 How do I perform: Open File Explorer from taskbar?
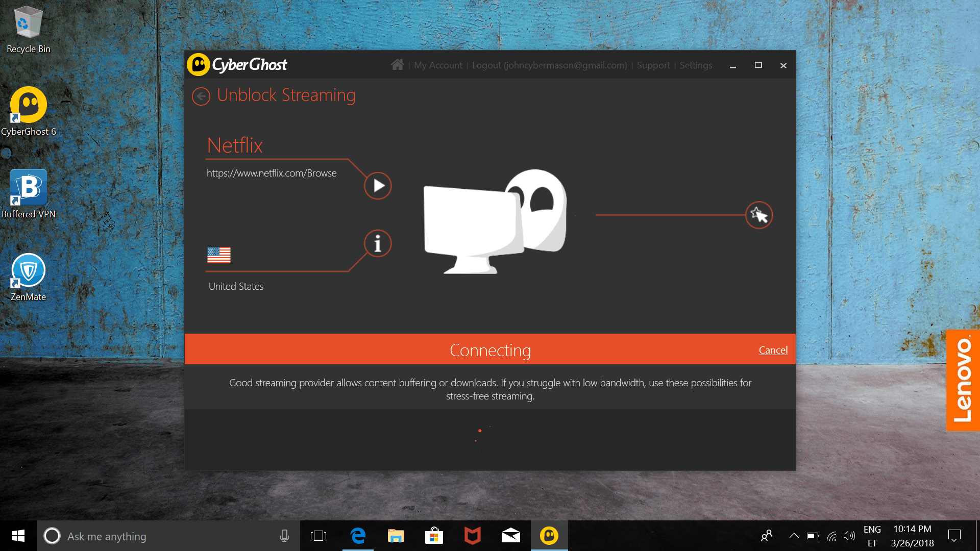pos(396,536)
